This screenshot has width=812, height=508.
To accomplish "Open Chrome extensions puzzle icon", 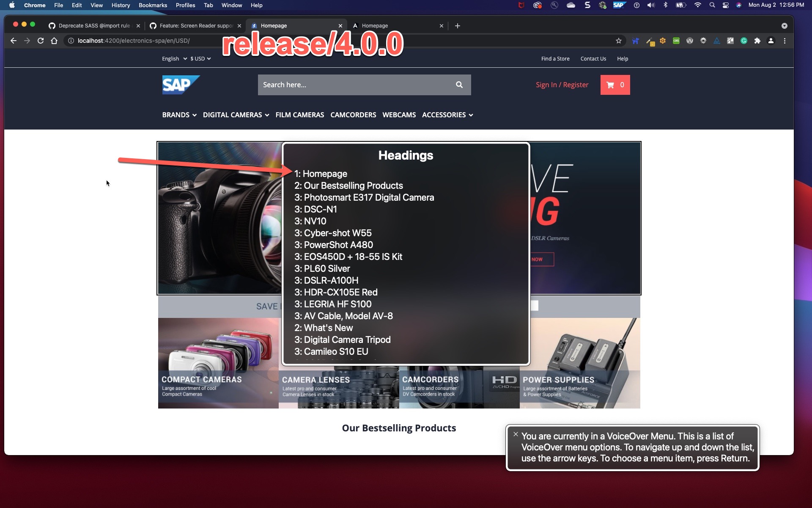I will coord(757,41).
